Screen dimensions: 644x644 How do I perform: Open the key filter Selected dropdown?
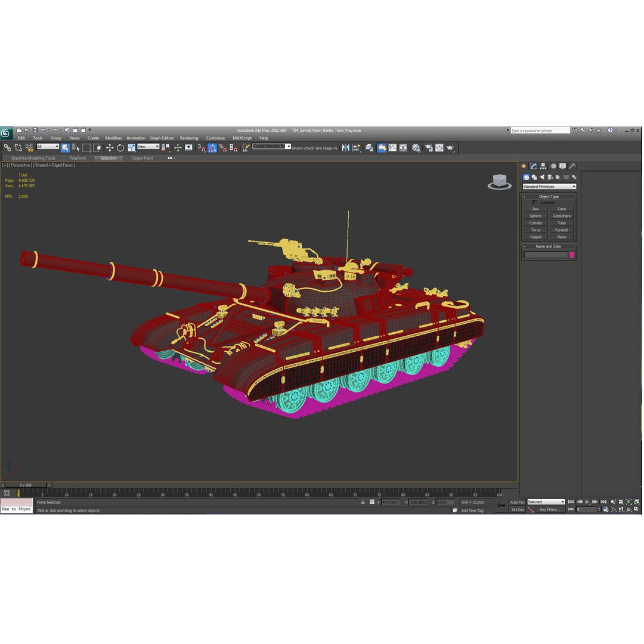546,502
